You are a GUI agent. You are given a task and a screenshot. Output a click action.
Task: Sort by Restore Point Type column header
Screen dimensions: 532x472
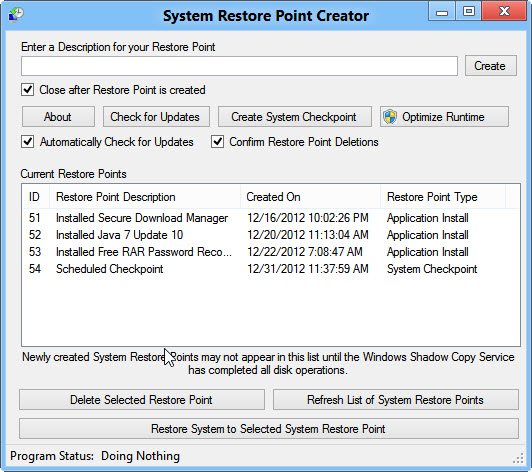[443, 197]
